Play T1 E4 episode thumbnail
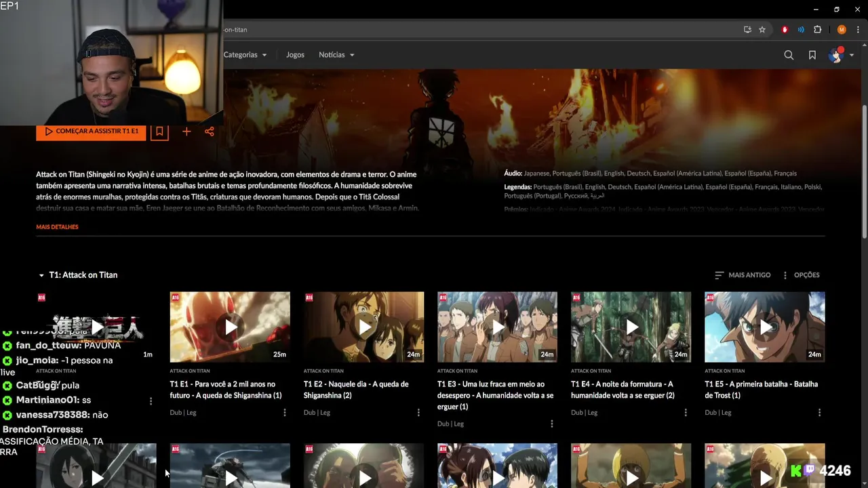The height and width of the screenshot is (488, 868). pos(631,327)
